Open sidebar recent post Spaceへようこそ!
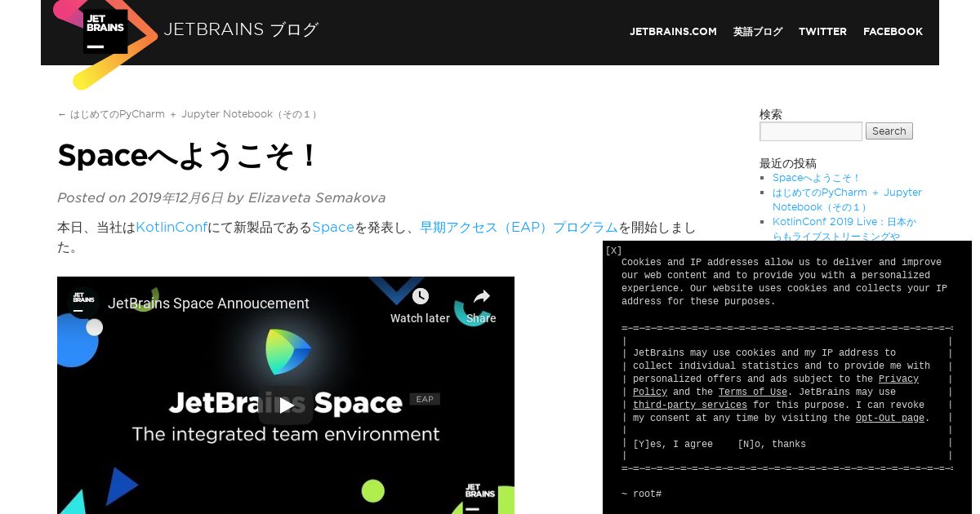Screen dimensions: 980x514 coord(817,178)
